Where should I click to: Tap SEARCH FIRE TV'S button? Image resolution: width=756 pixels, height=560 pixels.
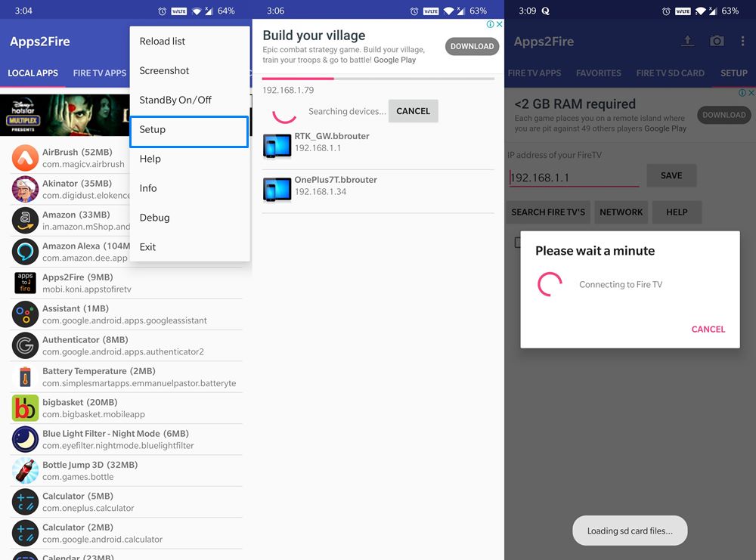point(548,212)
